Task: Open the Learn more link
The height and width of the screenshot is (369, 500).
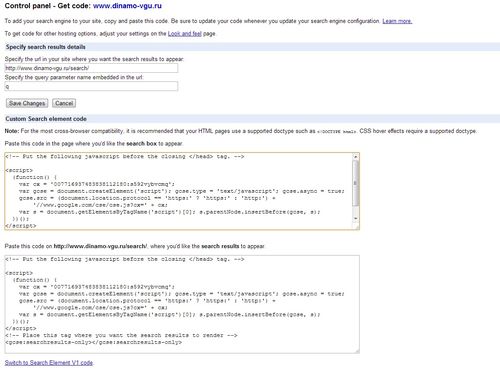Action: tap(397, 21)
